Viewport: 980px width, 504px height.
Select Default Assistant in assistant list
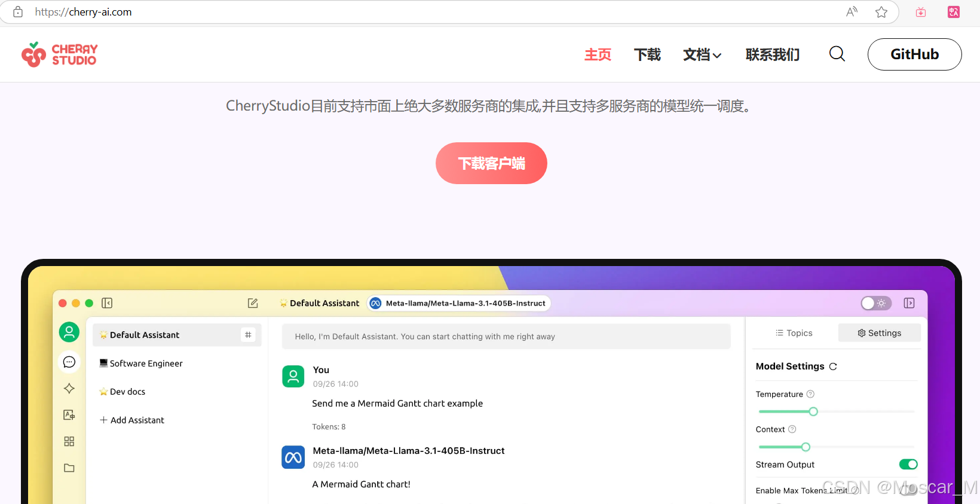[x=177, y=335]
